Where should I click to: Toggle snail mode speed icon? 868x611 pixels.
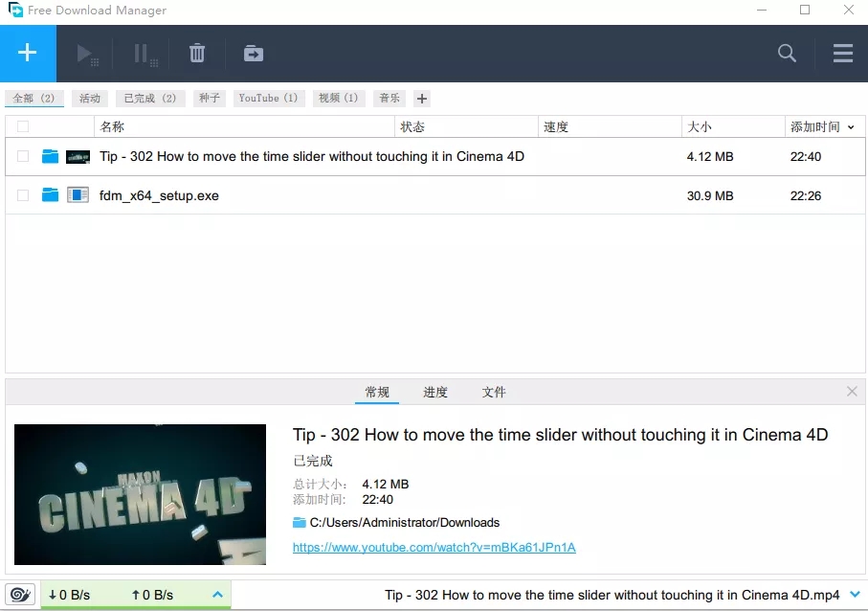(x=20, y=595)
